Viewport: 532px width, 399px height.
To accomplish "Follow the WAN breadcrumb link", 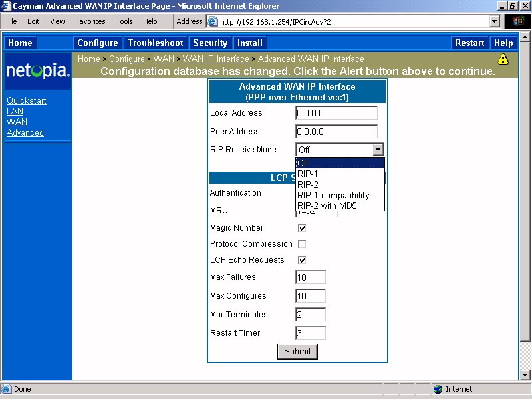I will click(164, 59).
